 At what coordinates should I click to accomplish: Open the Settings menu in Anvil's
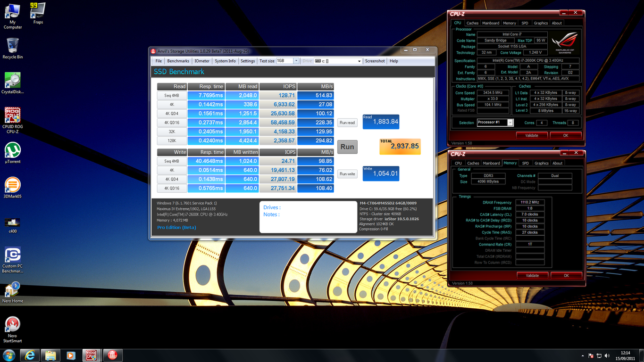pos(248,61)
